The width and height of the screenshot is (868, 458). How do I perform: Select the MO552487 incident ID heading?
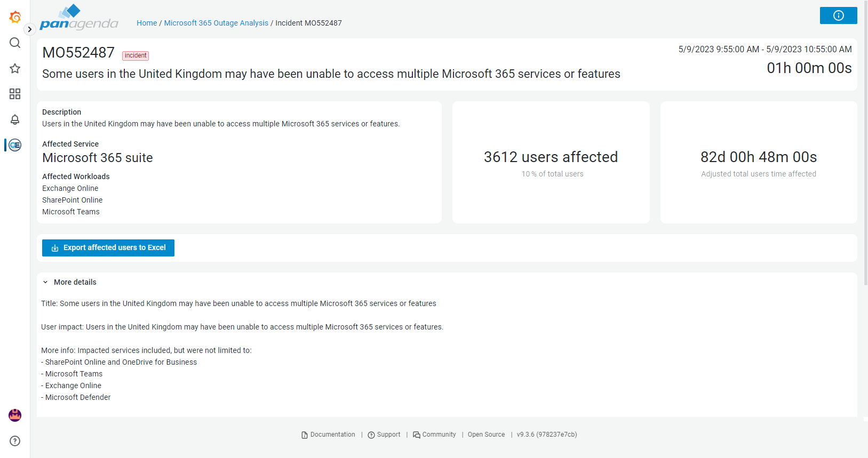(x=78, y=53)
